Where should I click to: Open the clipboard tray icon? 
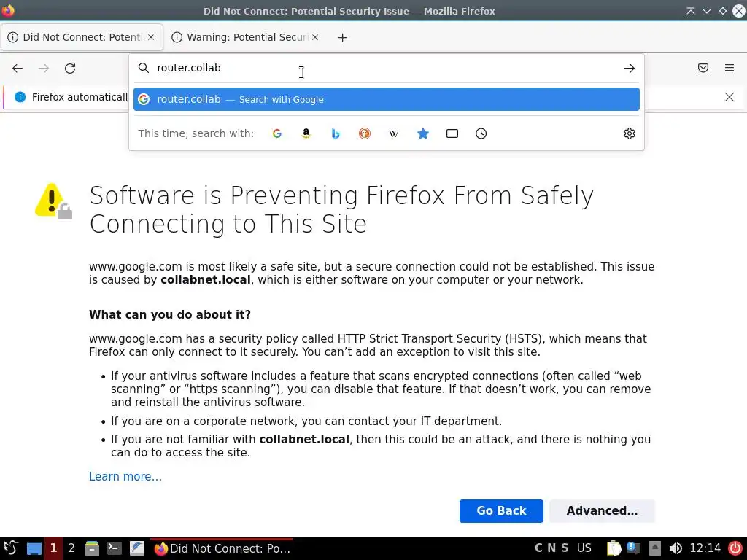(614, 548)
